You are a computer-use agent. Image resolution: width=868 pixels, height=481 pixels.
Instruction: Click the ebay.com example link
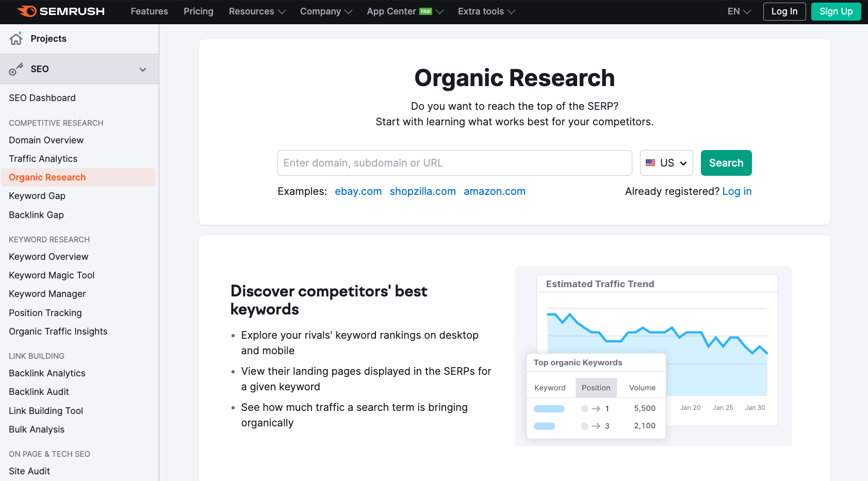(x=358, y=191)
